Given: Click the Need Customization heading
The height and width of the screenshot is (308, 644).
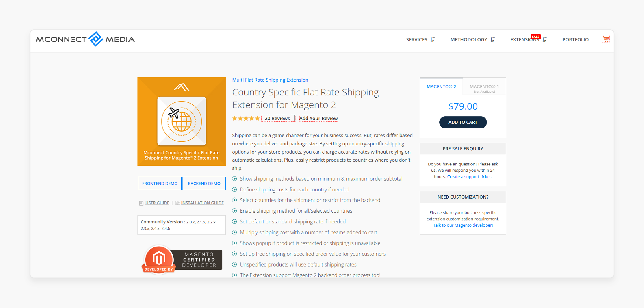Looking at the screenshot, I should point(463,197).
